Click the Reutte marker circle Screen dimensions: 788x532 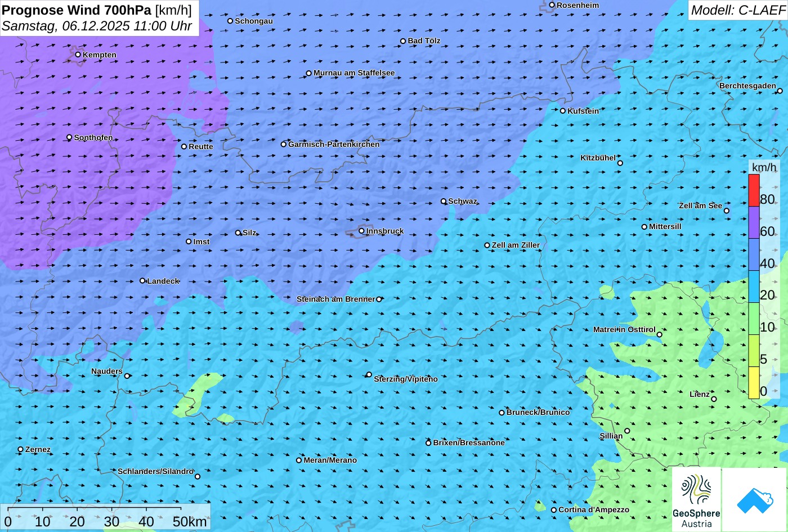click(184, 146)
